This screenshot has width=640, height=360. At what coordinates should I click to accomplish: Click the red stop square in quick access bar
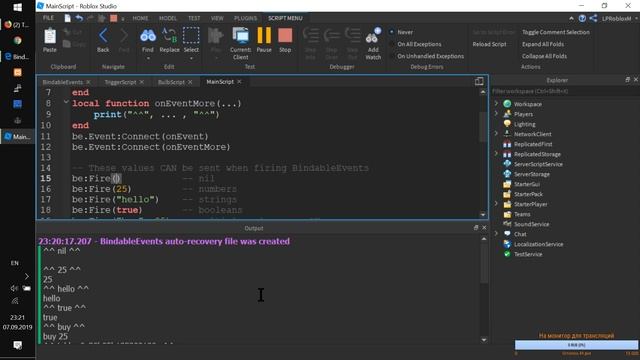113,18
